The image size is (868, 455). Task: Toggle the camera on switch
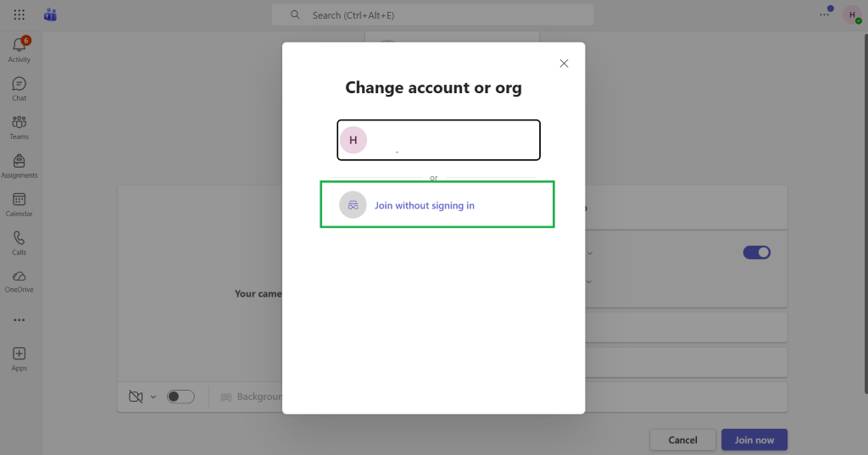(x=181, y=397)
